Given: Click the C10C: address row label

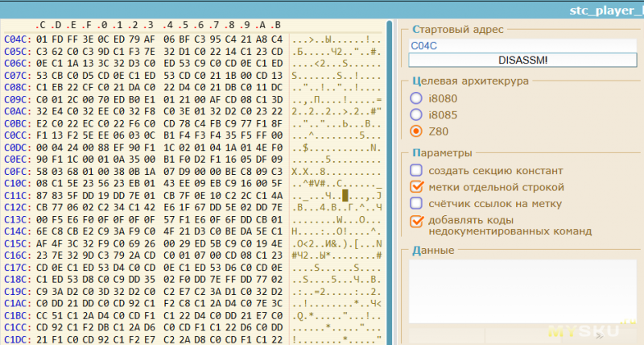Looking at the screenshot, I should [17, 184].
